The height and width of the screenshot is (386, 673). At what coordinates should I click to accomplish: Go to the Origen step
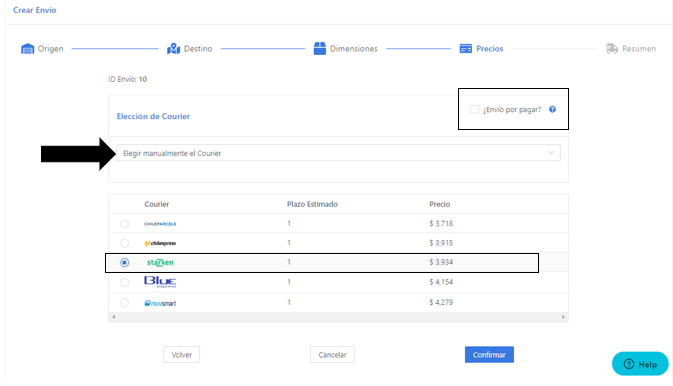coord(42,49)
